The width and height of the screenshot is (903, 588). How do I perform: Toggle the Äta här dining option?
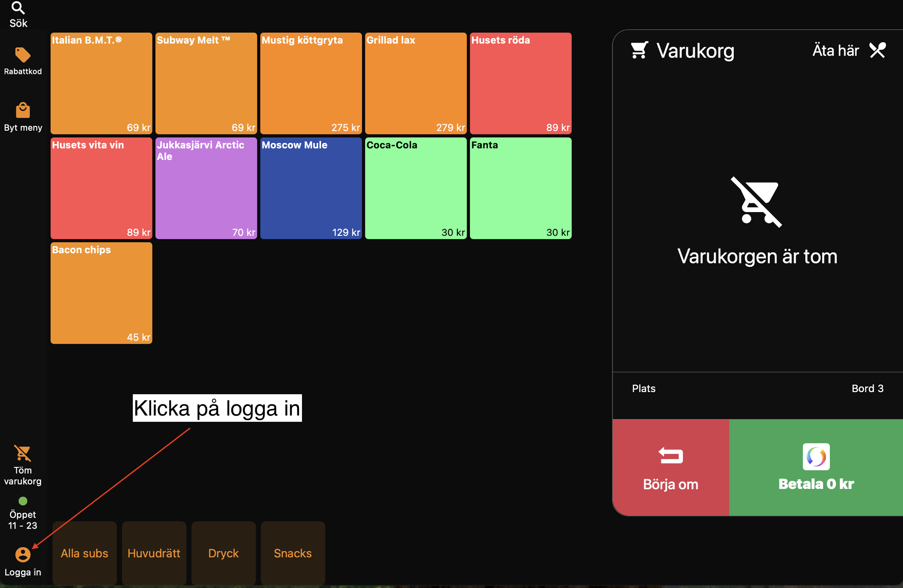(849, 50)
